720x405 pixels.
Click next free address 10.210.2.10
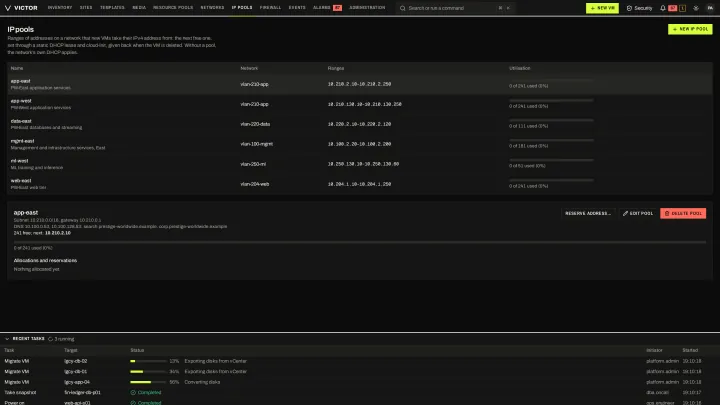click(57, 233)
